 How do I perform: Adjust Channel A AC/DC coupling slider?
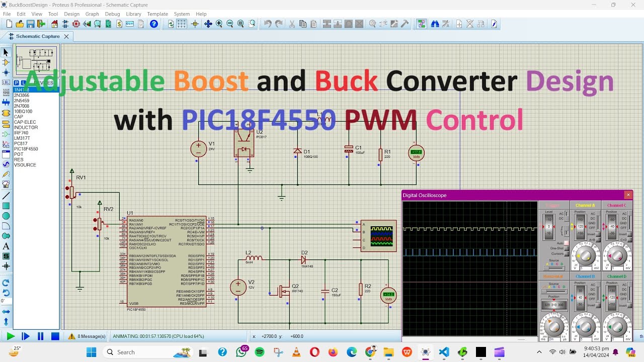(598, 221)
